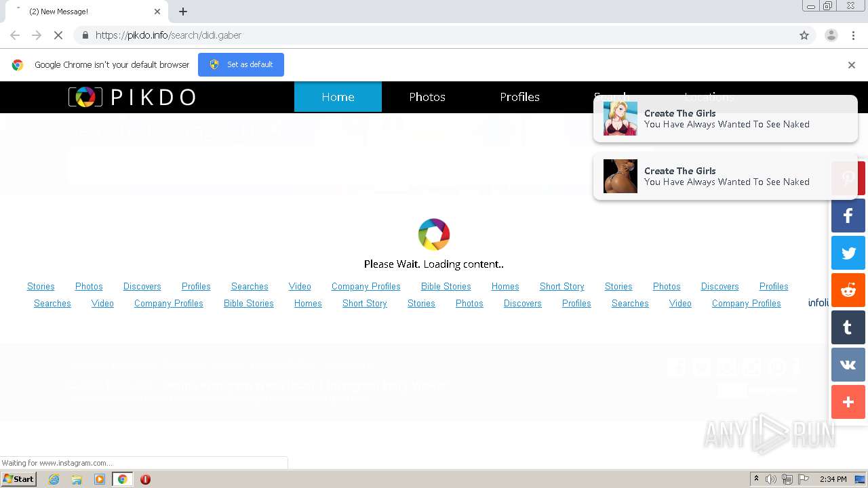Open the Action Center flag icon
Screen dimensions: 868x488
click(x=804, y=479)
